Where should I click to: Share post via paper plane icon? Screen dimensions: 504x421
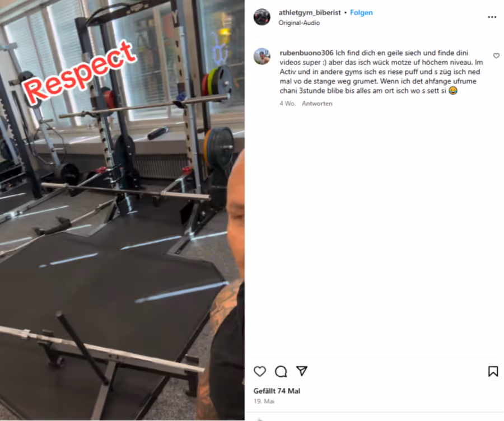click(x=301, y=371)
